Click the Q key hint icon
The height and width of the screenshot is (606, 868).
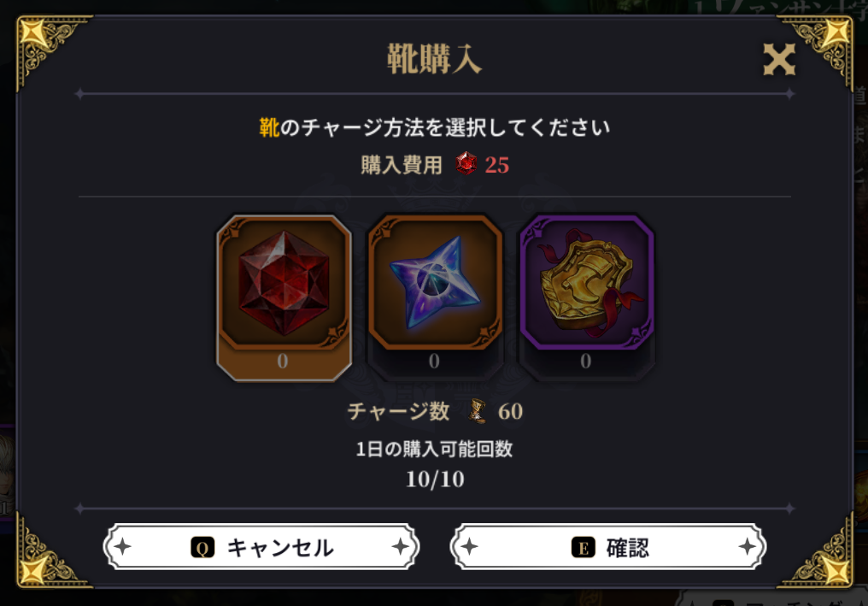coord(202,548)
